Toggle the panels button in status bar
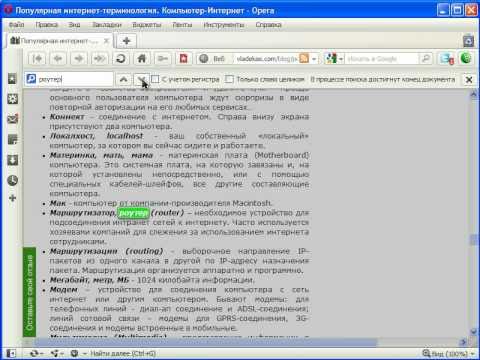This screenshot has height=360, width=480. [11, 353]
